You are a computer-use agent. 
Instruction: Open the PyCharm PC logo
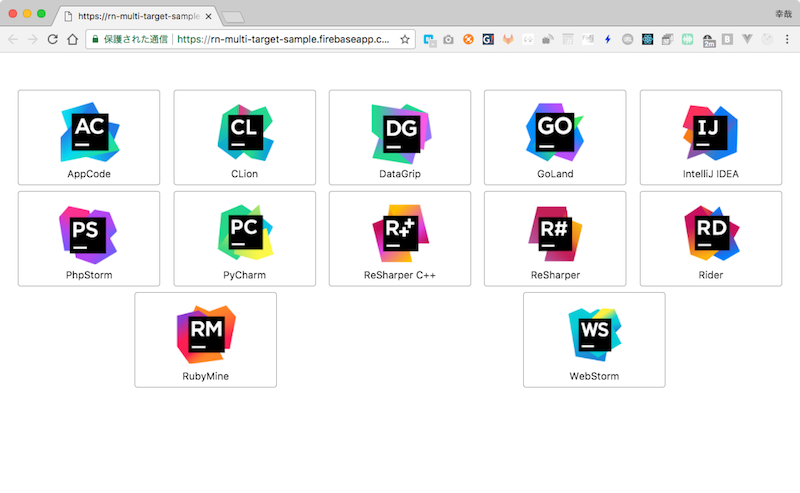tap(245, 233)
